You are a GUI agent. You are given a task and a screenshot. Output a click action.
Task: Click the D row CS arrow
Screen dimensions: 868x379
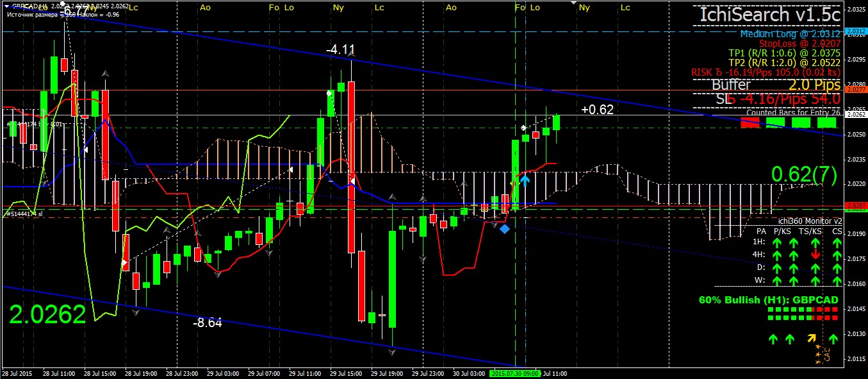click(837, 267)
